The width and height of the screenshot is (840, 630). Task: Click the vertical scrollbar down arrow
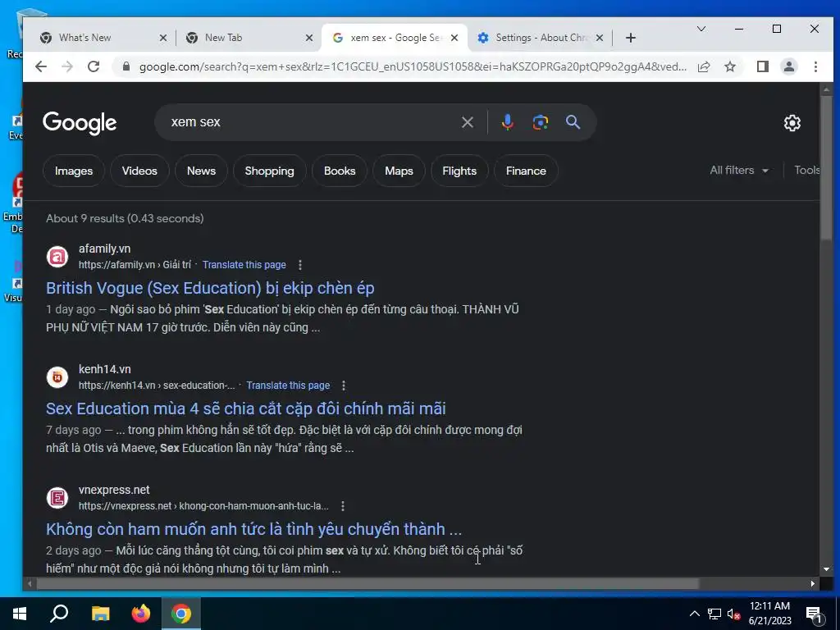826,569
